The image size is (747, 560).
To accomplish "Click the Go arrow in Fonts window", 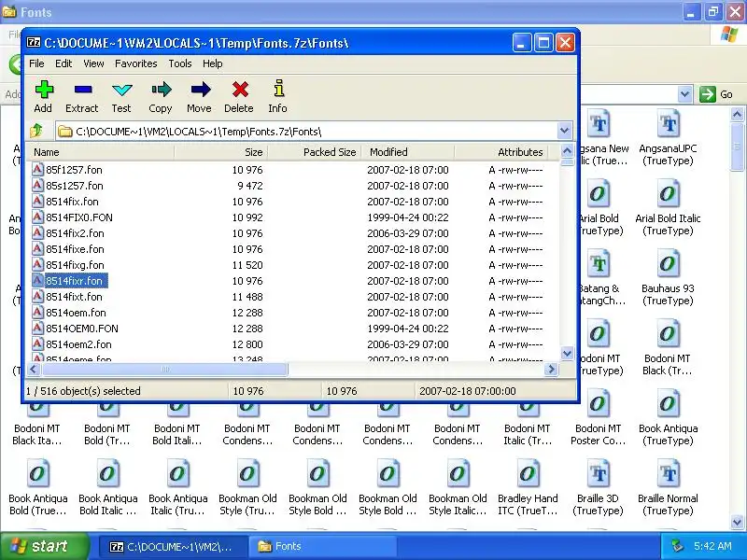I will [x=708, y=94].
